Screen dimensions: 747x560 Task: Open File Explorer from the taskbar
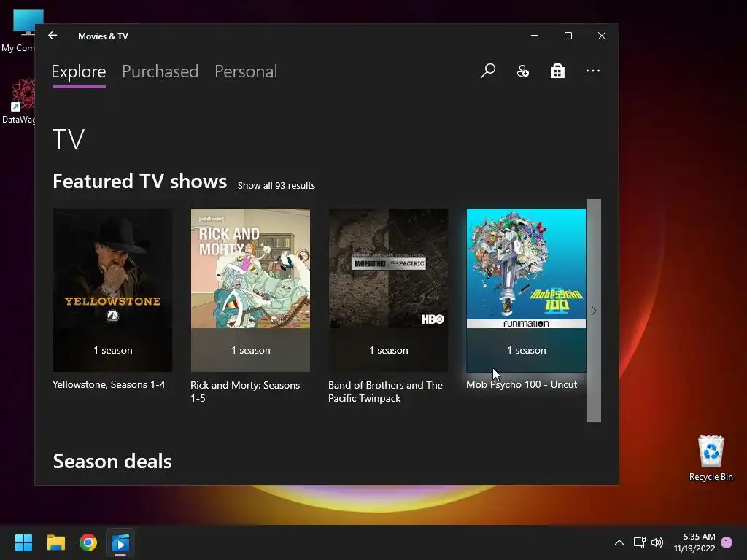pos(55,542)
